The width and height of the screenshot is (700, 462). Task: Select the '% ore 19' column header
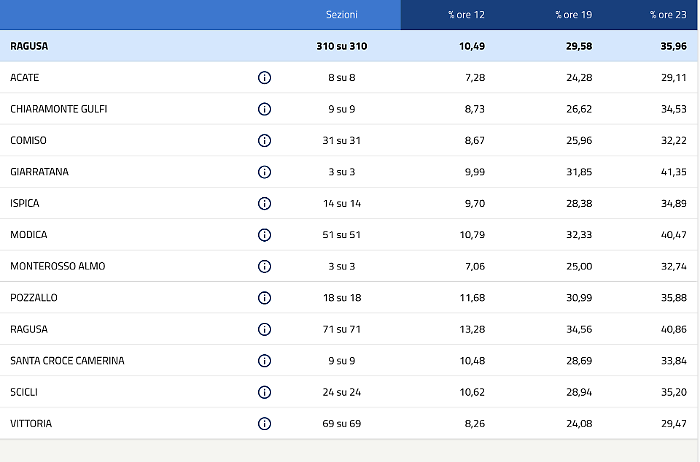click(x=573, y=15)
